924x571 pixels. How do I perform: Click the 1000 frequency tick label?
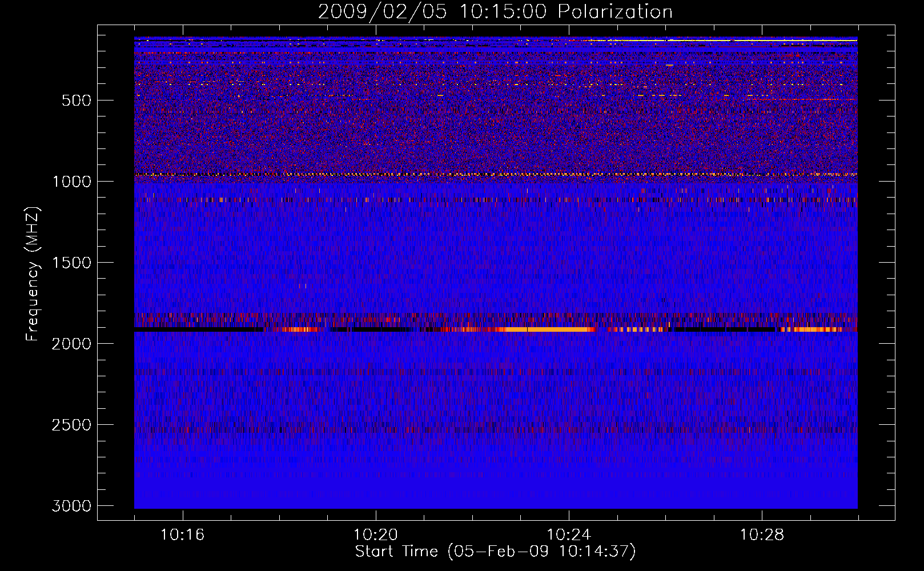click(71, 182)
